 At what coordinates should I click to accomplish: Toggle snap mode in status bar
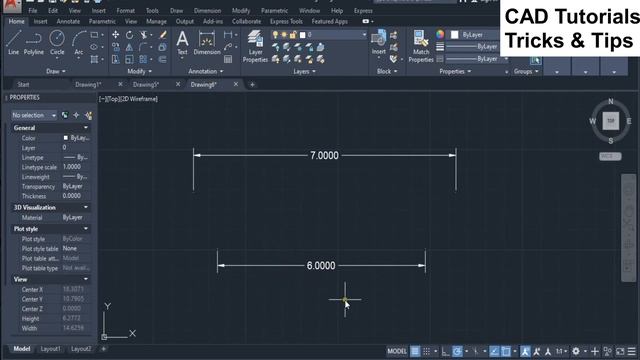[427, 351]
